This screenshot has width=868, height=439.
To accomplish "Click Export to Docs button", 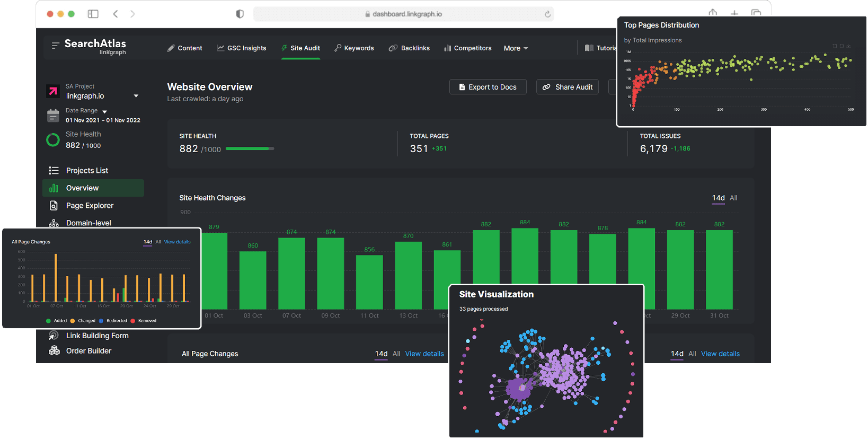I will pyautogui.click(x=488, y=87).
